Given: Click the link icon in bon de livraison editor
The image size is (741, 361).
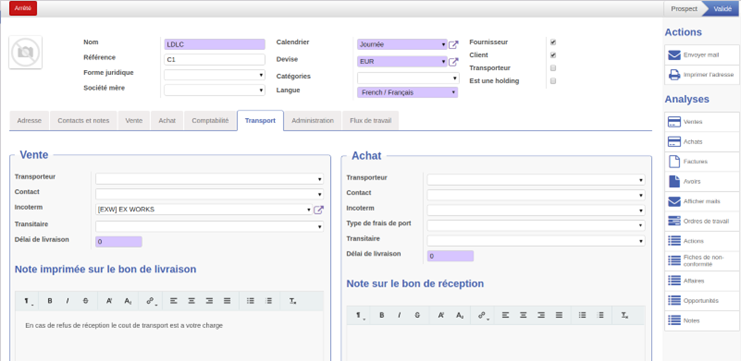Looking at the screenshot, I should (151, 301).
